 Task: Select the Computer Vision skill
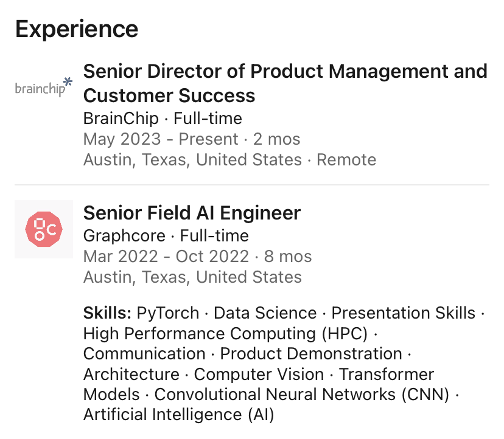[259, 374]
